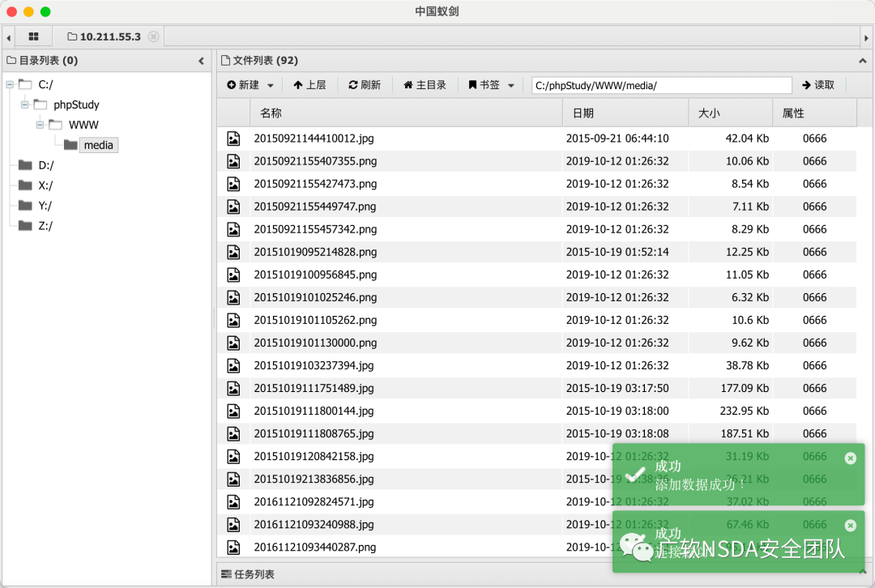The width and height of the screenshot is (875, 588).
Task: Collapse the file list panel chevron
Action: click(862, 61)
